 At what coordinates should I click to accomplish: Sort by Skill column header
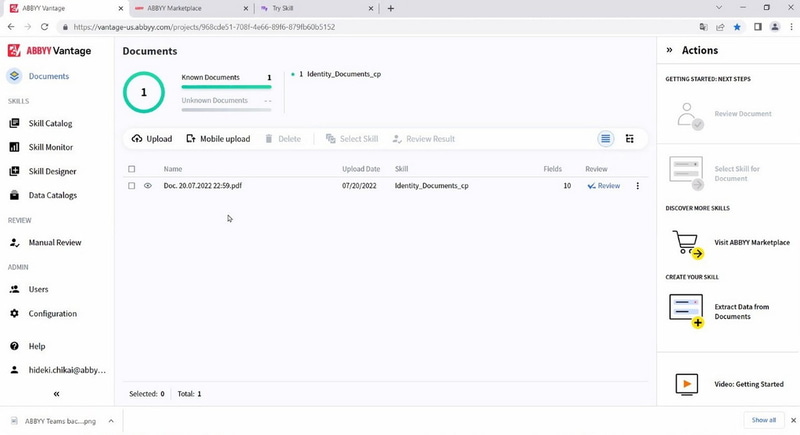click(401, 169)
